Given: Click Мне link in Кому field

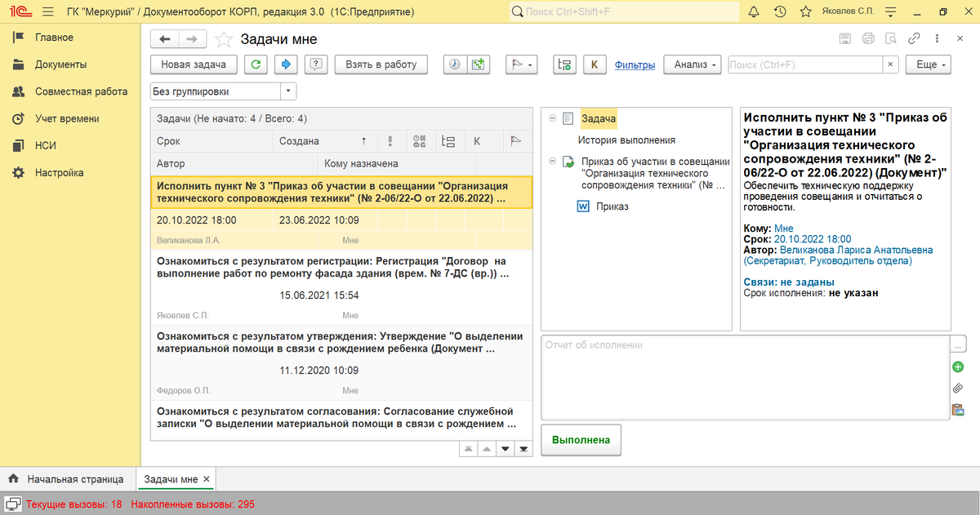Looking at the screenshot, I should [784, 228].
